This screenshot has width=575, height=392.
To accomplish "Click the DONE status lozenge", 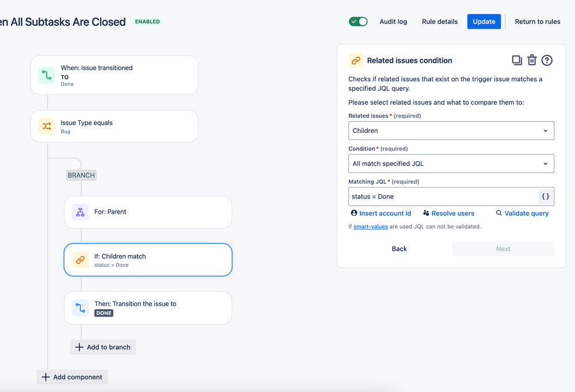I will click(x=104, y=313).
